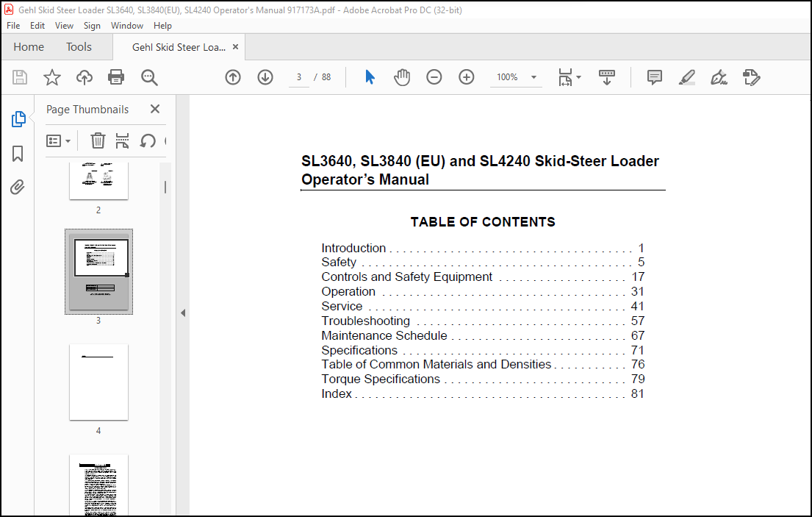Go to next page arrow icon
The height and width of the screenshot is (517, 812).
pyautogui.click(x=265, y=77)
